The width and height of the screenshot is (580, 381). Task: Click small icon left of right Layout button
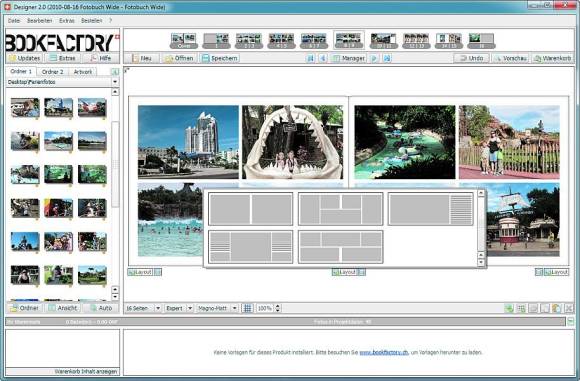pos(539,272)
